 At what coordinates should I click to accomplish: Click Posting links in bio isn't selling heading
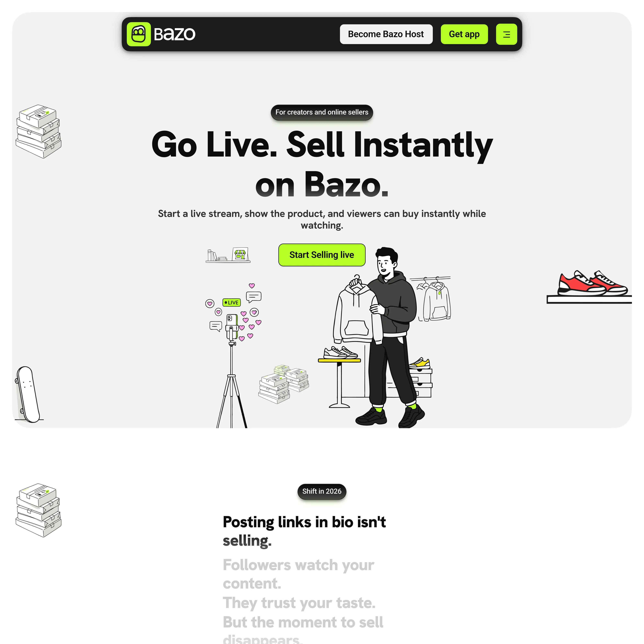tap(304, 531)
